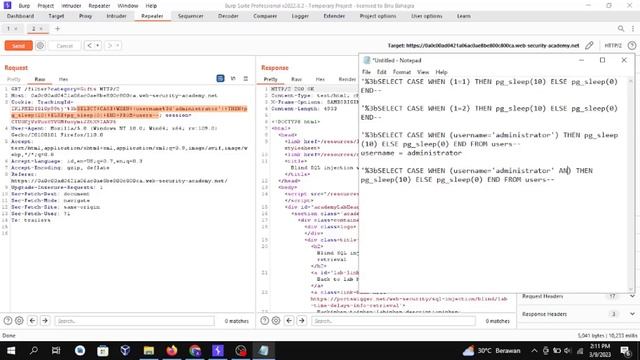Screen dimensions: 640x360
Task: Show hidden system tray icons chevron
Action: (x=534, y=351)
